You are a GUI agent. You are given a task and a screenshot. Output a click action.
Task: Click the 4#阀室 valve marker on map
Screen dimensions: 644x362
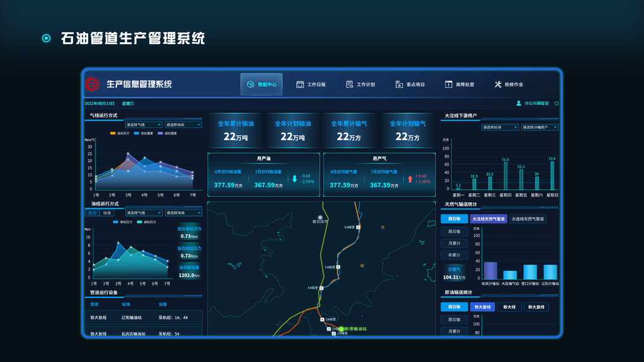pos(322,288)
